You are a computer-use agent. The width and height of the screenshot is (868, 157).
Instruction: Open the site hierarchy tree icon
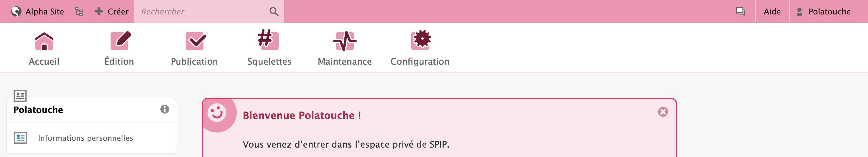(x=79, y=12)
